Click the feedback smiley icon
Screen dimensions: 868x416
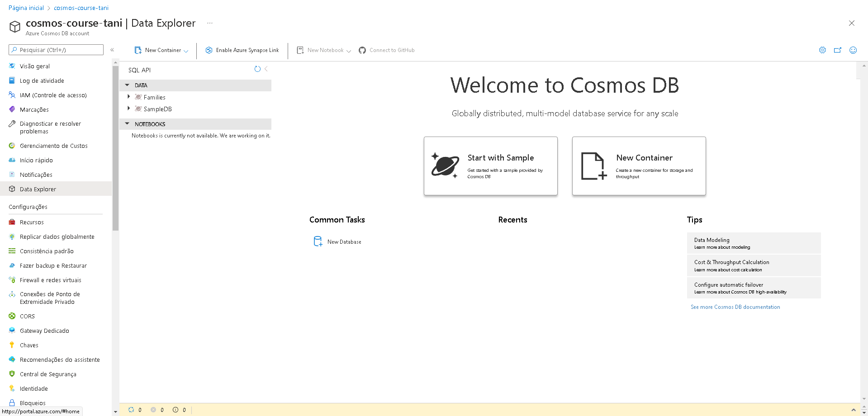click(x=853, y=50)
